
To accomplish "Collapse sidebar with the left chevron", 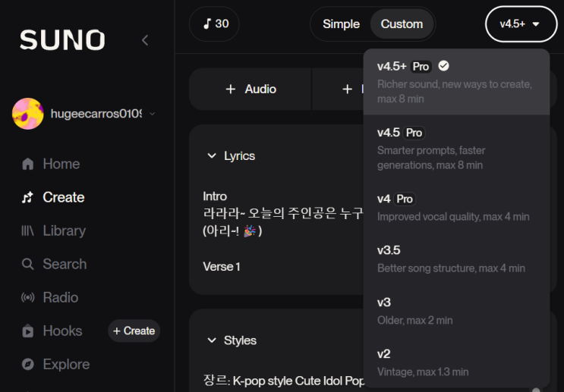I will point(145,39).
